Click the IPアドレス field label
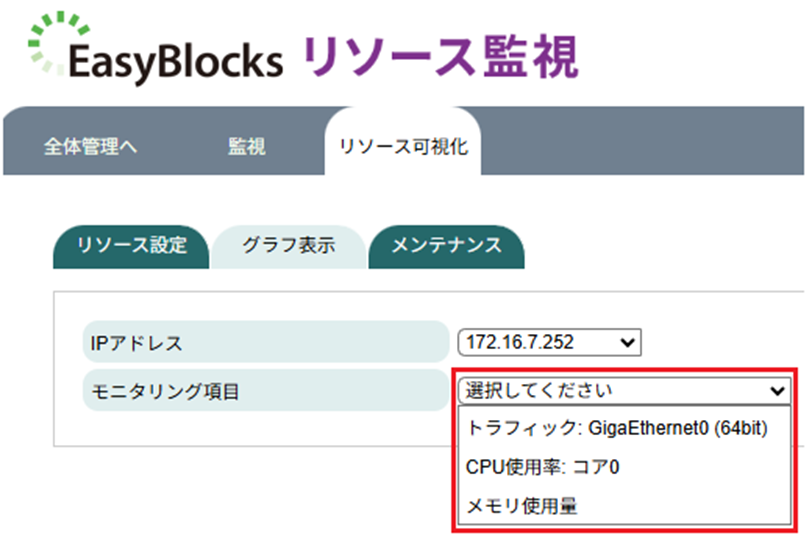 [133, 342]
